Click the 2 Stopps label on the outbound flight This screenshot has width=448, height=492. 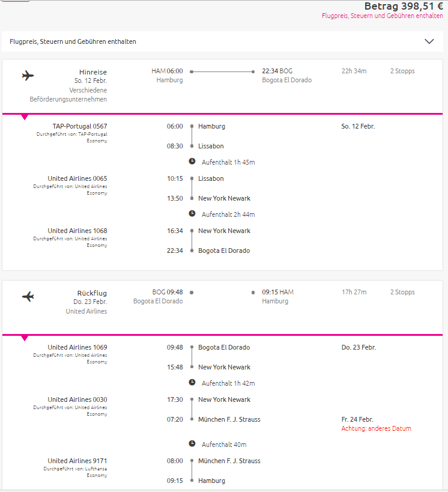coord(402,71)
